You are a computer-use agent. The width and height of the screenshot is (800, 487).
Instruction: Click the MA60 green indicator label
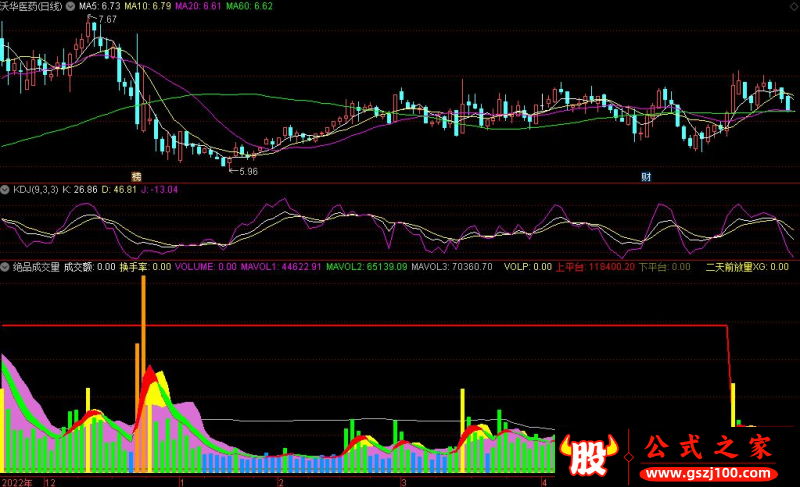point(249,6)
